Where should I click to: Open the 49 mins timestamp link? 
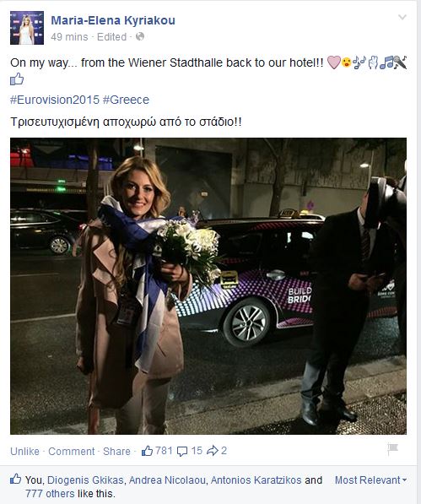click(x=69, y=37)
